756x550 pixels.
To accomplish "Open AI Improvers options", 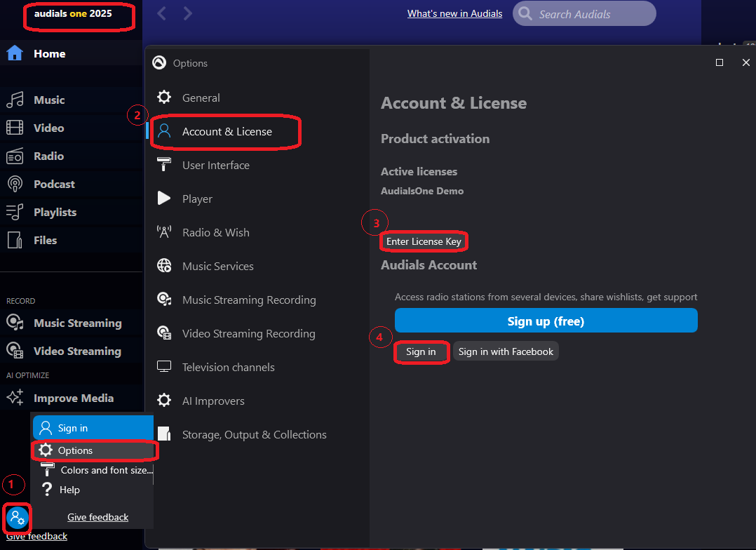I will coord(213,401).
